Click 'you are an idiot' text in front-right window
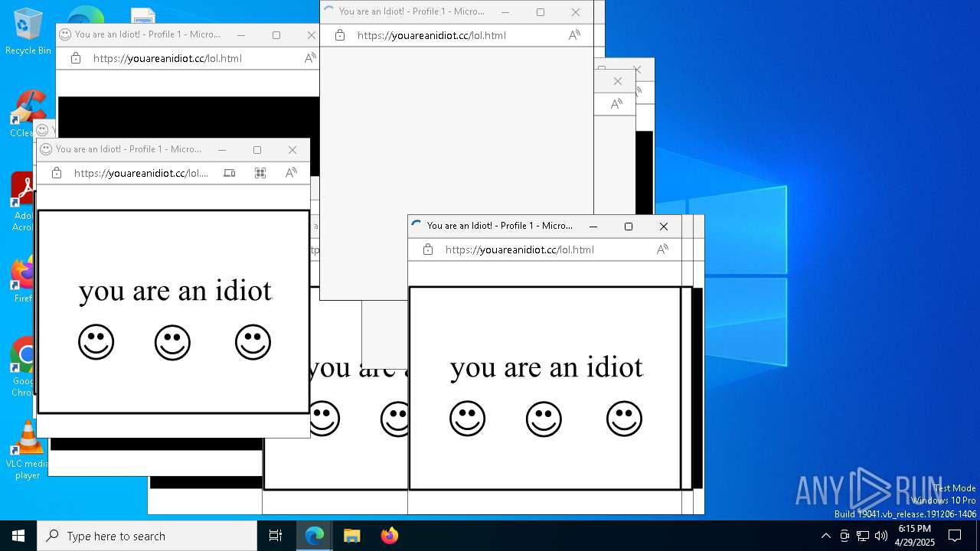 547,368
